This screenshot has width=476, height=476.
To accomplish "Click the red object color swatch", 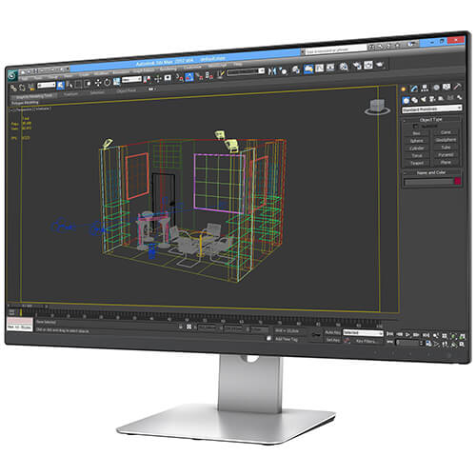I will click(x=457, y=181).
